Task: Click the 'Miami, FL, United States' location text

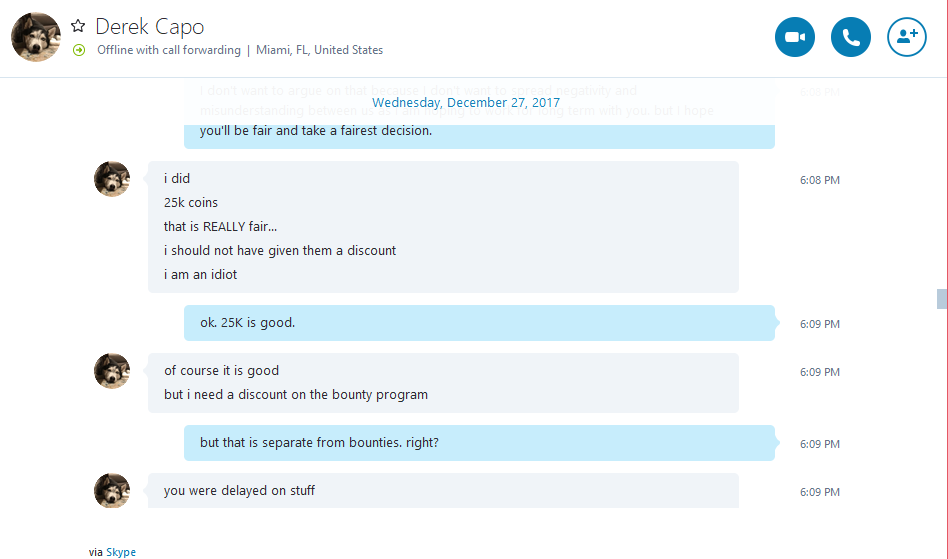Action: [319, 50]
